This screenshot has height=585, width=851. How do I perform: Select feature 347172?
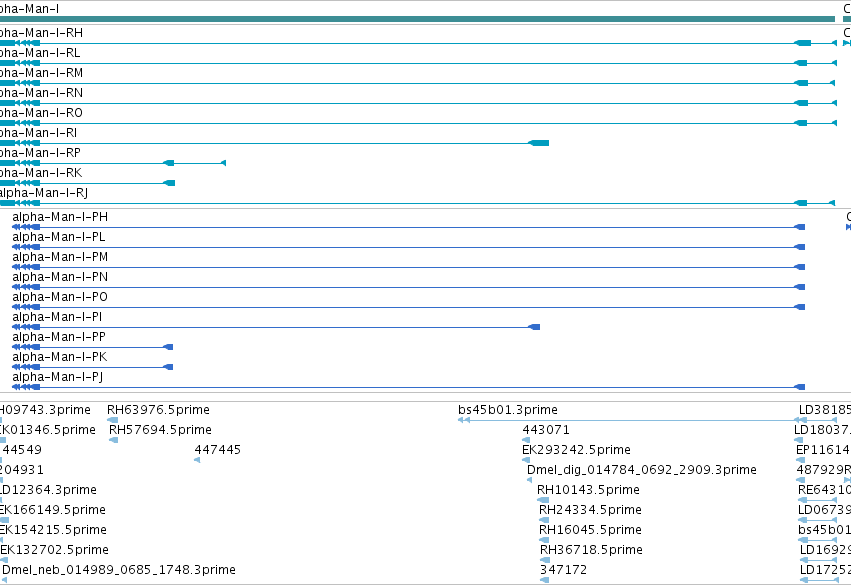coord(563,570)
